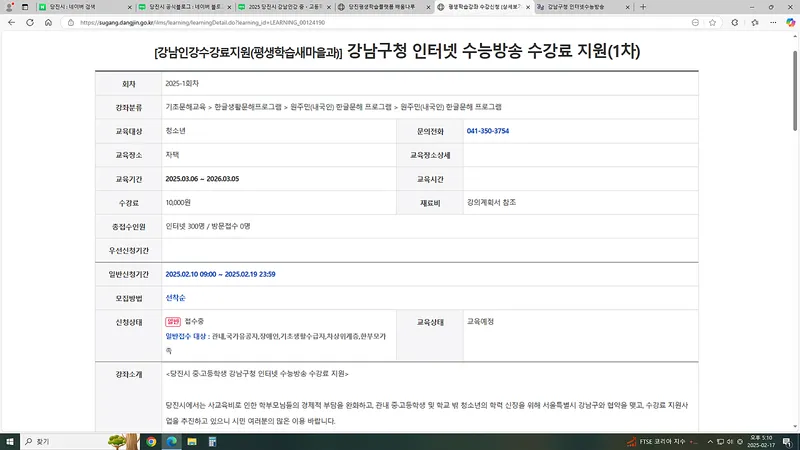Click the browser back arrow button
800x450 pixels.
[13, 22]
